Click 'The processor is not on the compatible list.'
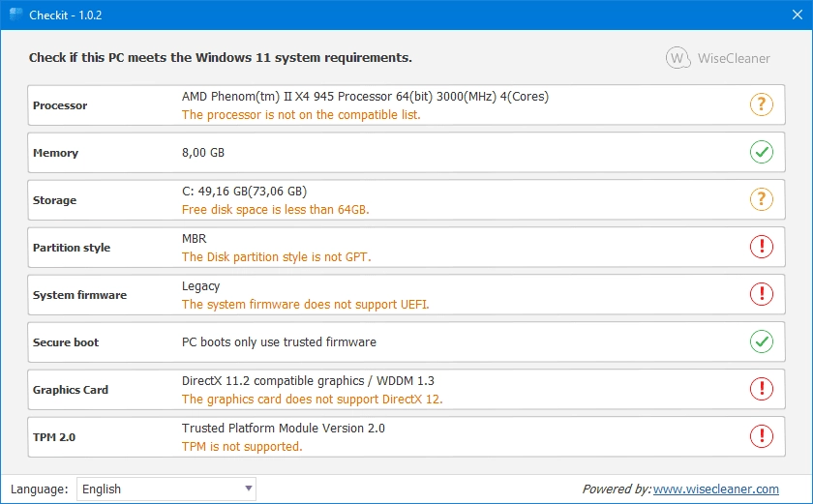 301,114
